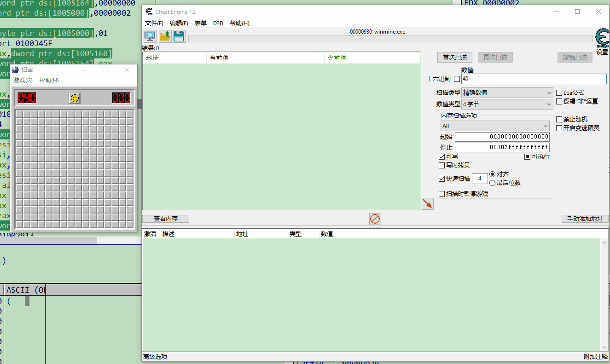
Task: Enable the 写时拷贝 checkbox
Action: 442,166
